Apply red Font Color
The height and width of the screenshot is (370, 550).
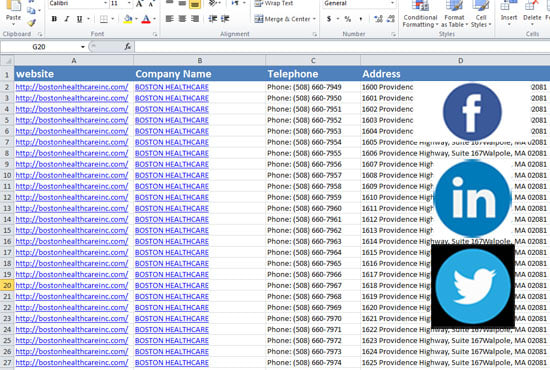pos(146,19)
